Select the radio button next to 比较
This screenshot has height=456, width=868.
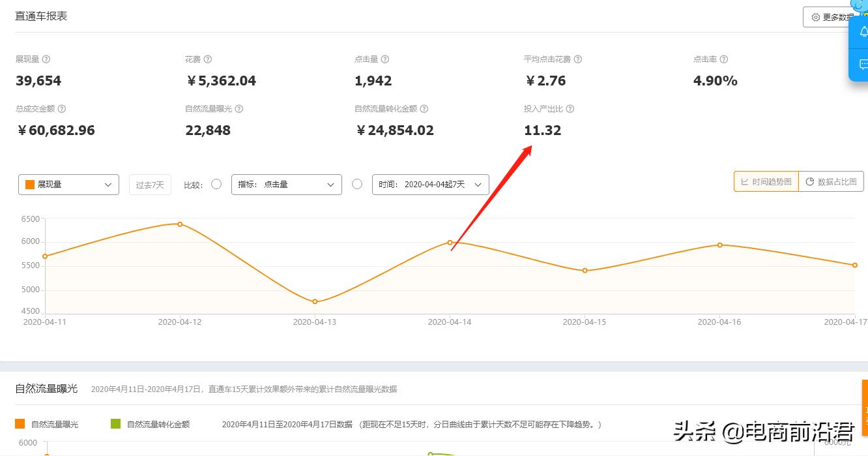216,184
